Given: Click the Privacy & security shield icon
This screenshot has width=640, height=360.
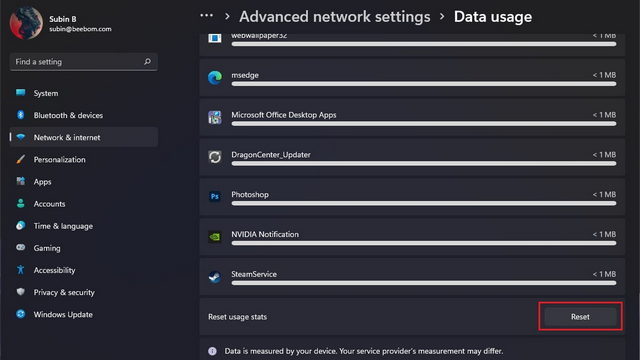Looking at the screenshot, I should coord(20,291).
